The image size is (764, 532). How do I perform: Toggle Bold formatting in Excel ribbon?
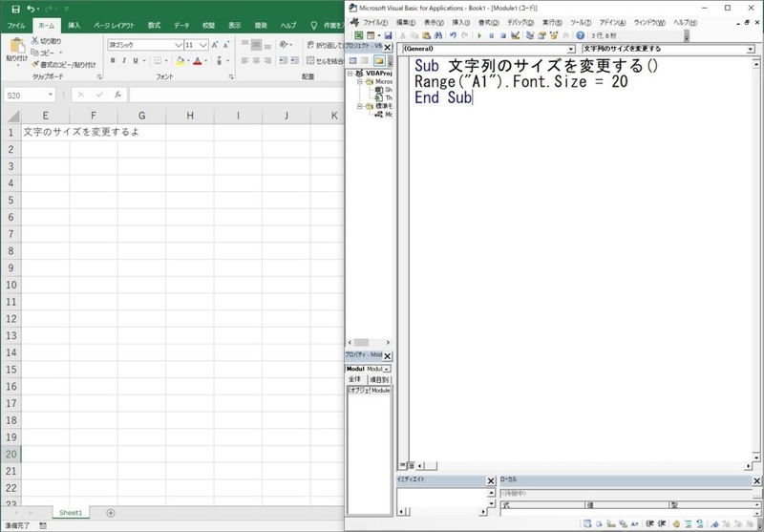(x=113, y=61)
